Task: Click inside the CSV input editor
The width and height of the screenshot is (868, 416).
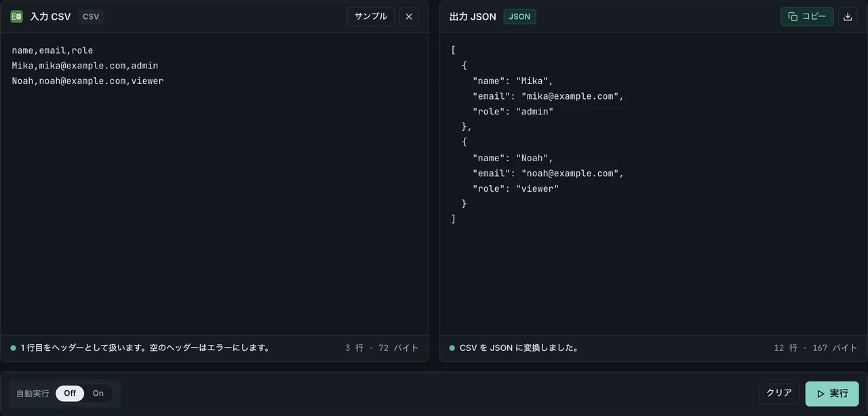Action: (214, 184)
